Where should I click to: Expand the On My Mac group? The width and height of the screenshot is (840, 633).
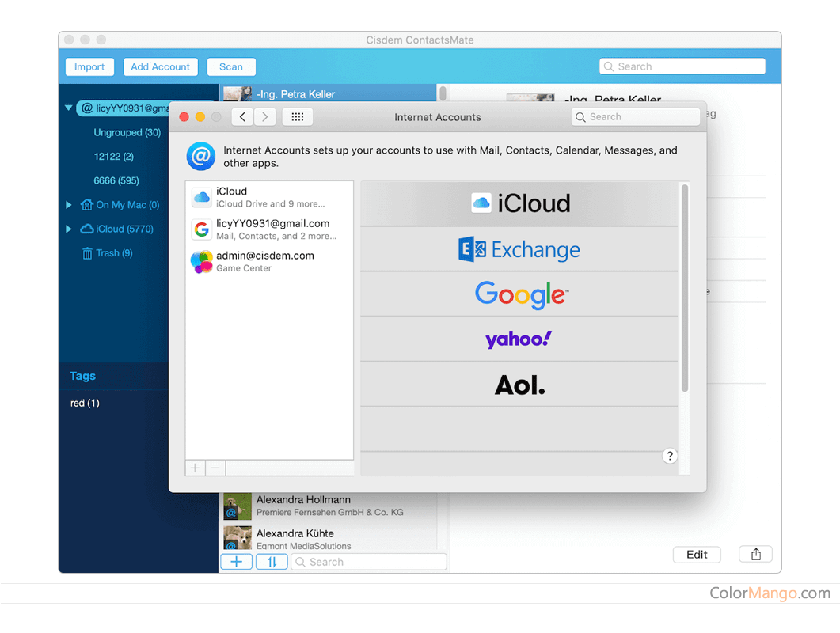coord(69,205)
